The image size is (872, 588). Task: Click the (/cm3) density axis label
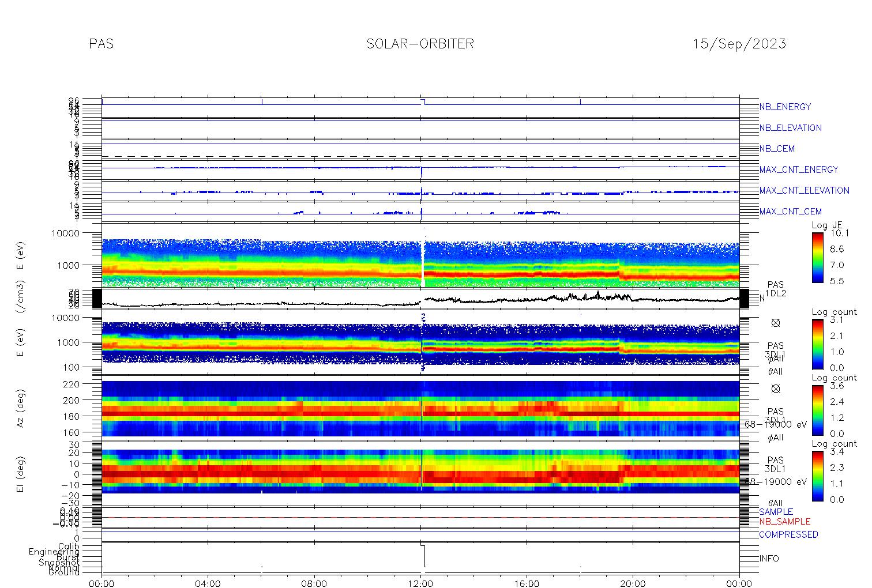(x=21, y=297)
